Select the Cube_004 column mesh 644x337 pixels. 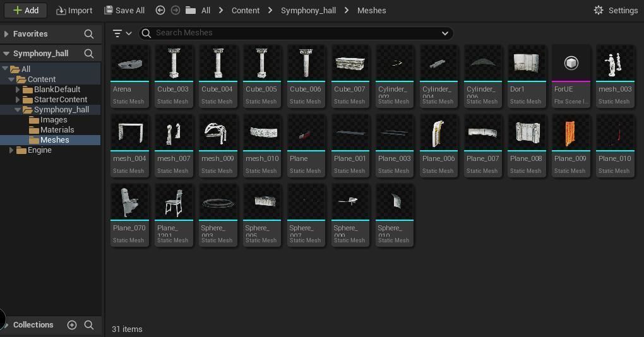[218, 76]
